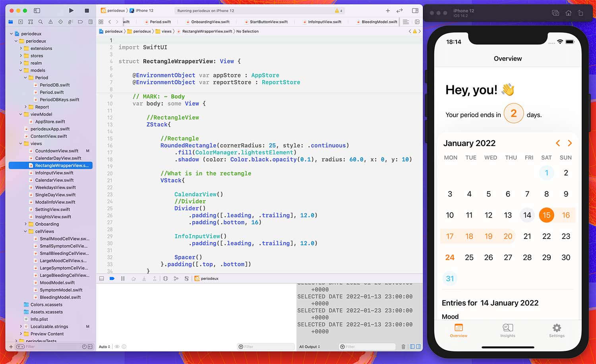The height and width of the screenshot is (364, 596).
Task: Select day 22 in January calendar
Action: 546,236
